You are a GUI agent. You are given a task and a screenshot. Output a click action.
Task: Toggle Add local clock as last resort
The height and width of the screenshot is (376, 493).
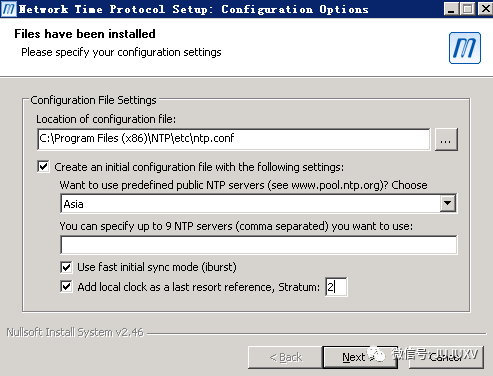click(66, 286)
